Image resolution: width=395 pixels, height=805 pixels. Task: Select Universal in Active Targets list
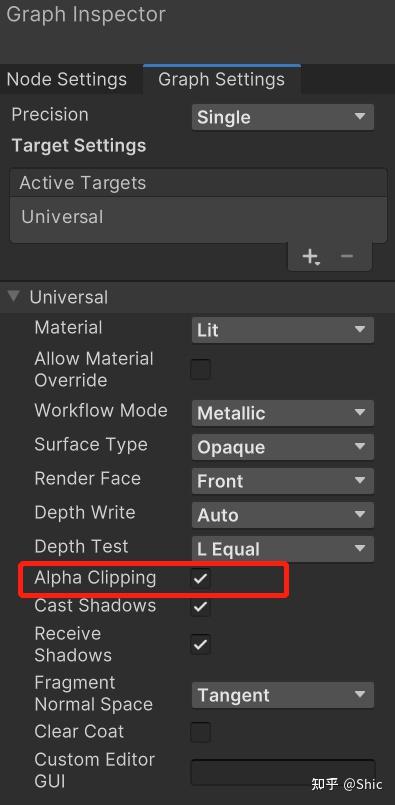point(198,217)
